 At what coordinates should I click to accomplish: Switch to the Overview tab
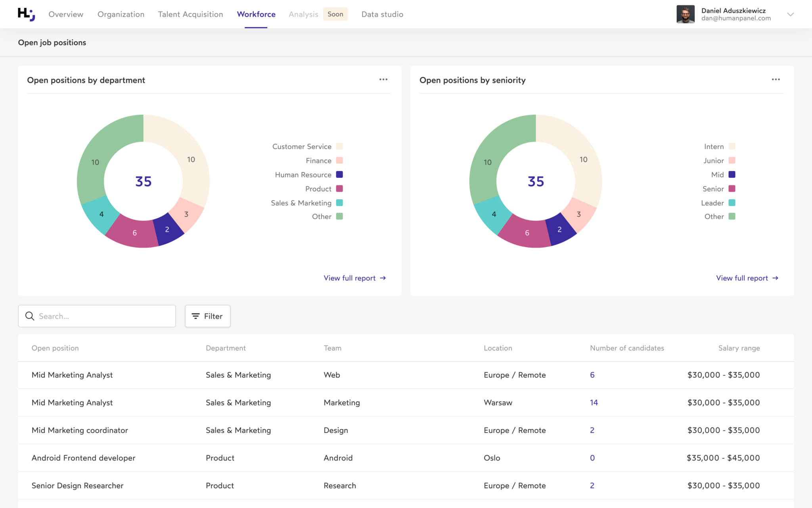click(x=66, y=14)
